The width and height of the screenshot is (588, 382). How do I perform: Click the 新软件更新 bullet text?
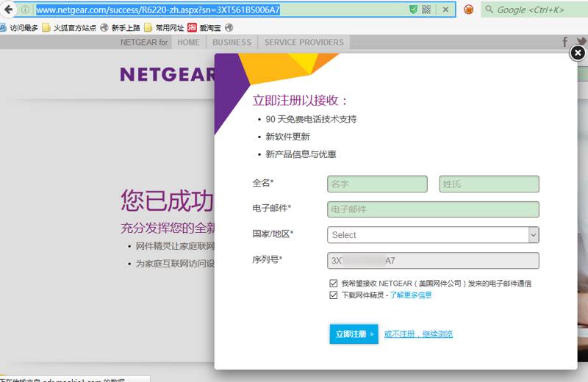pyautogui.click(x=287, y=137)
